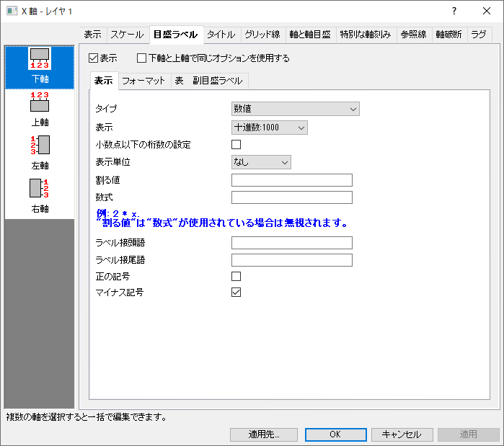Open the partially shown ラグ tab

click(479, 35)
